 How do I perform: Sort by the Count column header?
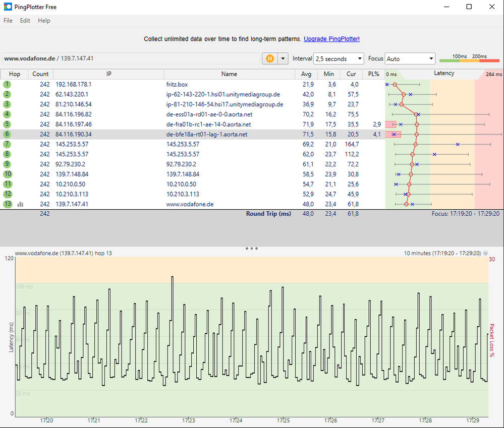tap(40, 74)
